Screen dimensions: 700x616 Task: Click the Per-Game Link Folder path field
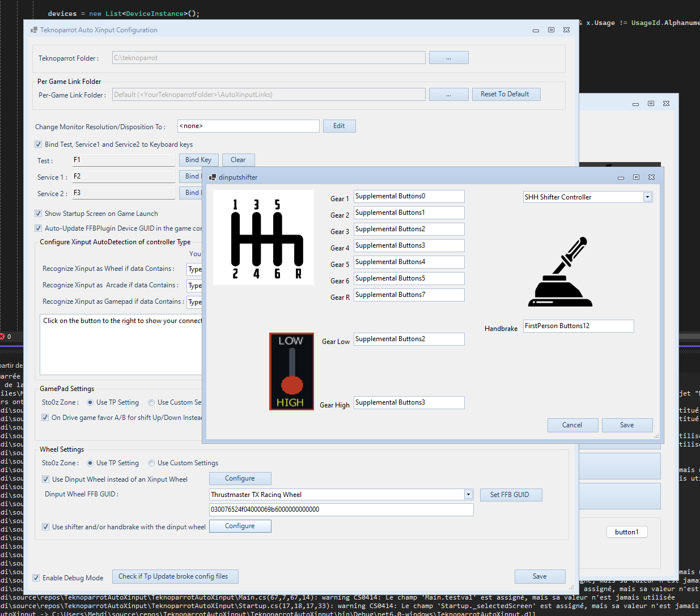tap(269, 95)
